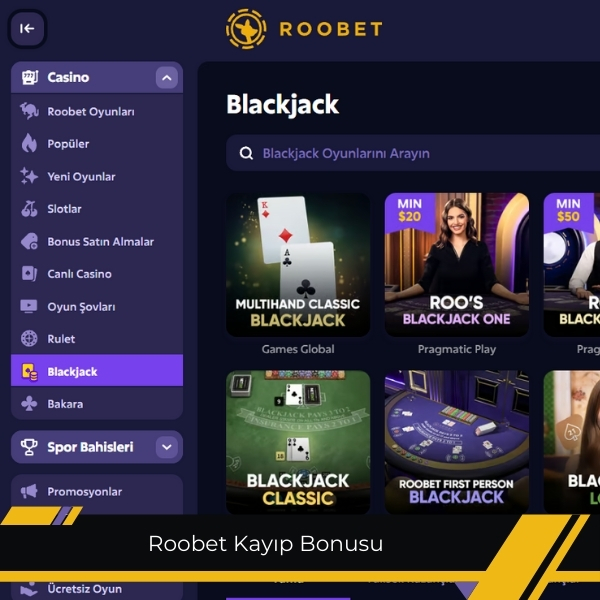The image size is (600, 600).
Task: Open the Promosyonlar link
Action: (x=97, y=492)
